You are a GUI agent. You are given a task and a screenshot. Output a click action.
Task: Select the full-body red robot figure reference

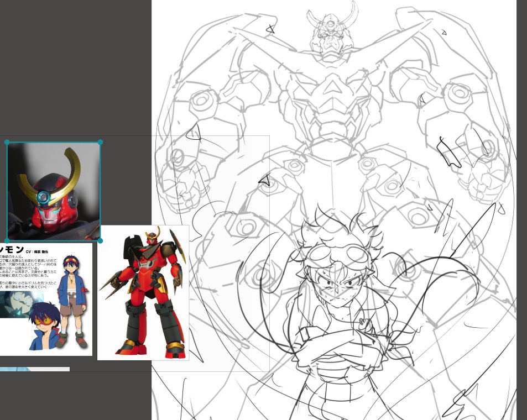click(143, 293)
